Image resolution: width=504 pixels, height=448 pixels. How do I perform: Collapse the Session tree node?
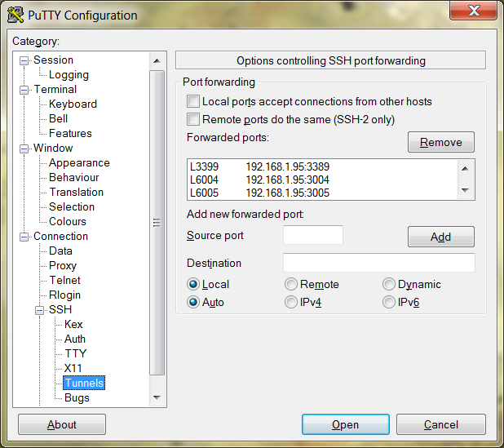24,60
